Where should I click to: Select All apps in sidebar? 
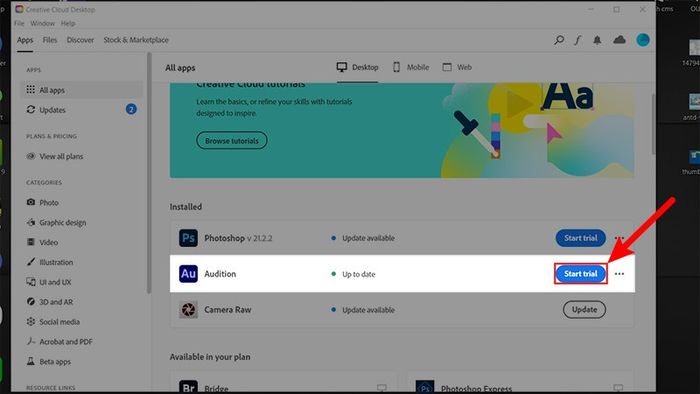(82, 90)
